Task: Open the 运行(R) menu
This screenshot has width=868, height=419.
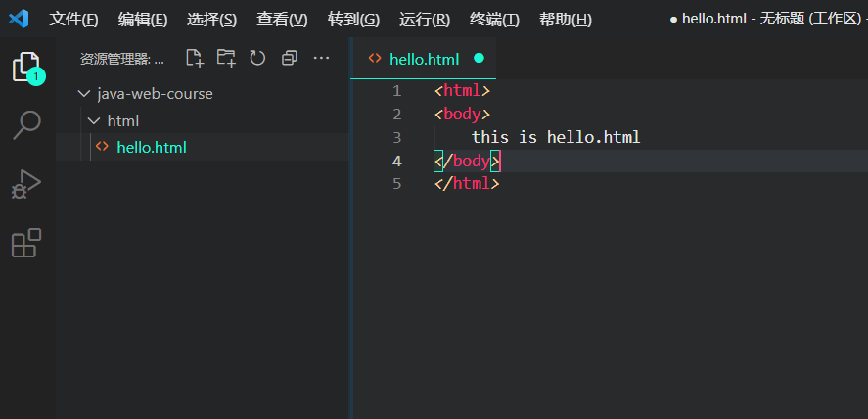Action: click(x=425, y=20)
